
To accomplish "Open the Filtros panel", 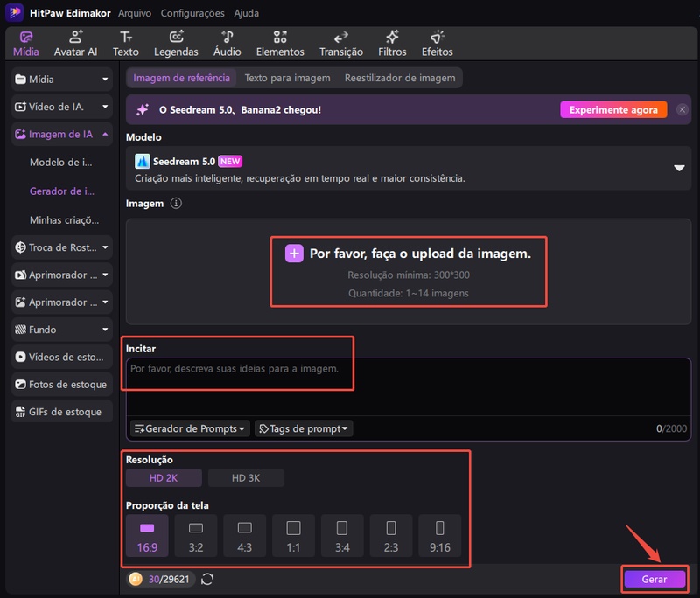I will click(392, 42).
